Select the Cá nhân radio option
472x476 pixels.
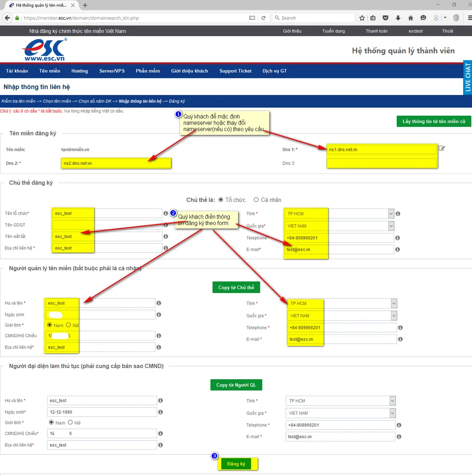[x=256, y=200]
